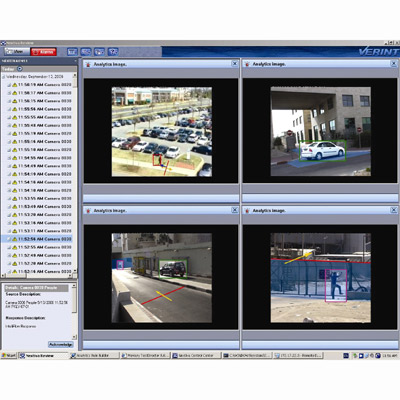Open the View mode button
Viewport: 400px width, 400px height.
click(17, 52)
